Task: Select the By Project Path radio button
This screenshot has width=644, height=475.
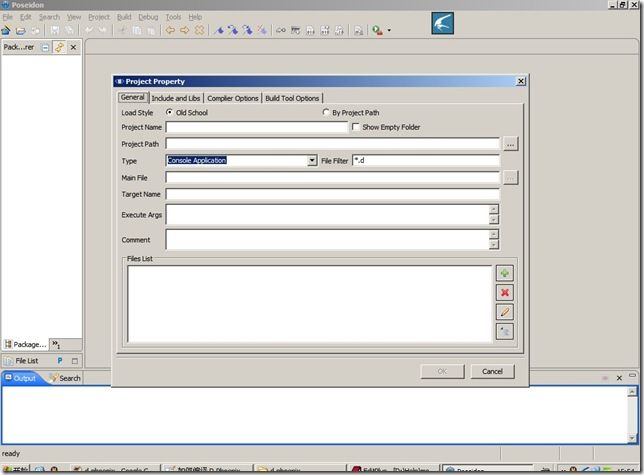Action: click(326, 112)
